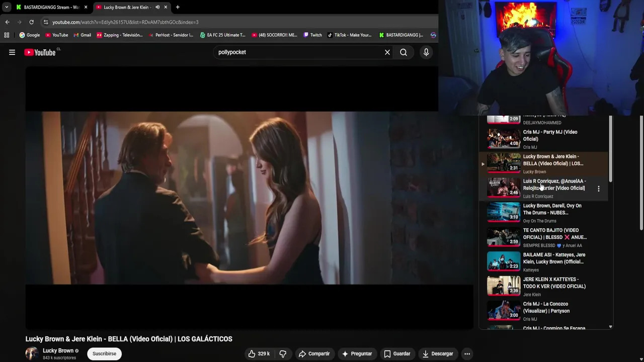This screenshot has height=362, width=644.
Task: Close the Lucky Brown & Jere Klein tab
Action: click(x=166, y=7)
